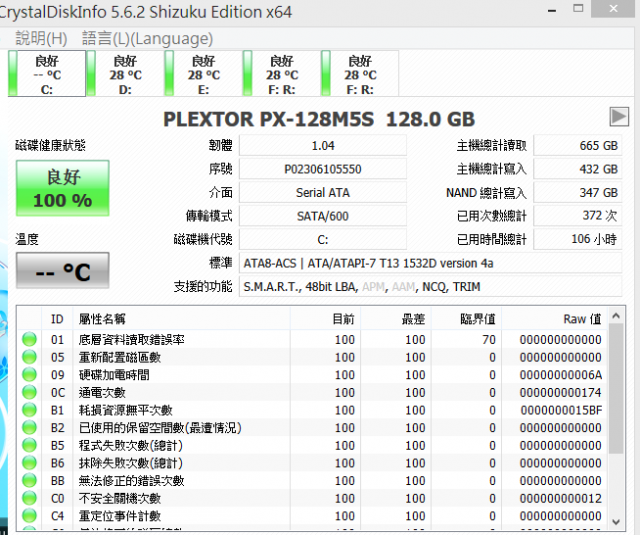Select the 重新配置磁區數 attribute row
The width and height of the screenshot is (640, 535).
tap(313, 357)
